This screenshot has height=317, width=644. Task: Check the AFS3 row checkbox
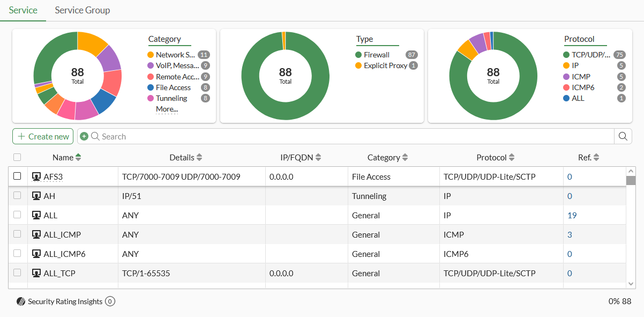(x=17, y=176)
